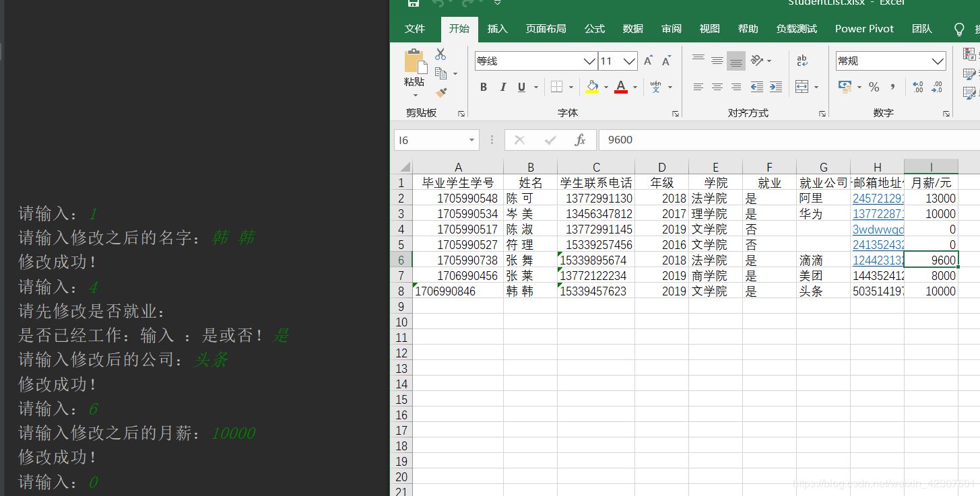Open the Name Box dropdown arrow

(471, 139)
